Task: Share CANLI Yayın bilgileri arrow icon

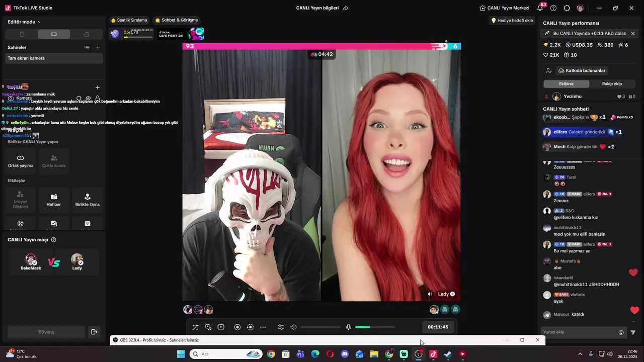Action: [346, 8]
